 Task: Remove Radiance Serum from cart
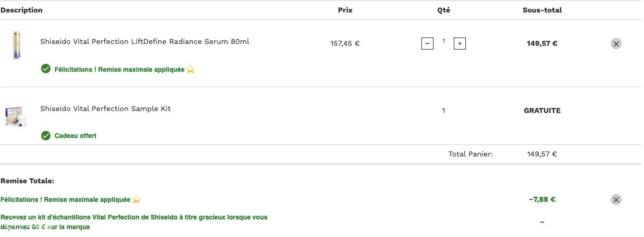(616, 44)
